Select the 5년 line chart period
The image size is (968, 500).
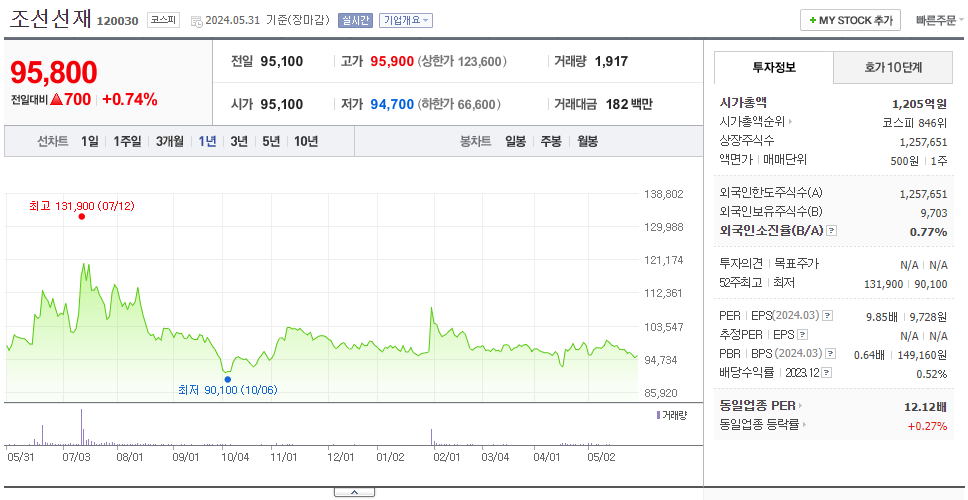(x=271, y=141)
